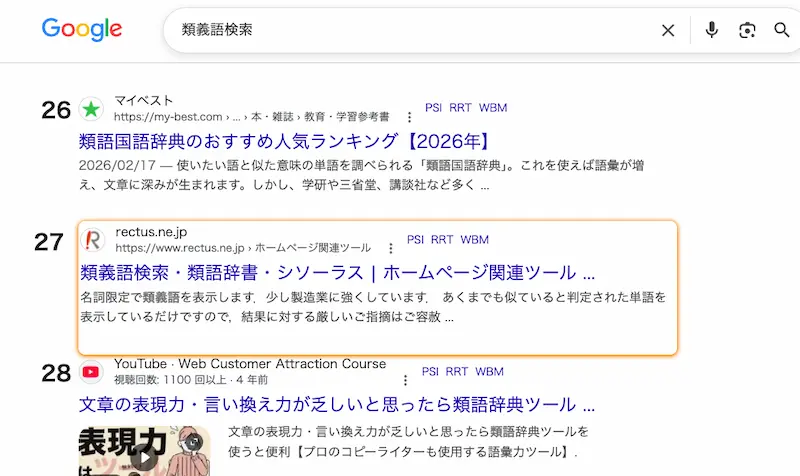The height and width of the screenshot is (476, 800).
Task: Click WBM link for the マイベスト result
Action: point(493,108)
